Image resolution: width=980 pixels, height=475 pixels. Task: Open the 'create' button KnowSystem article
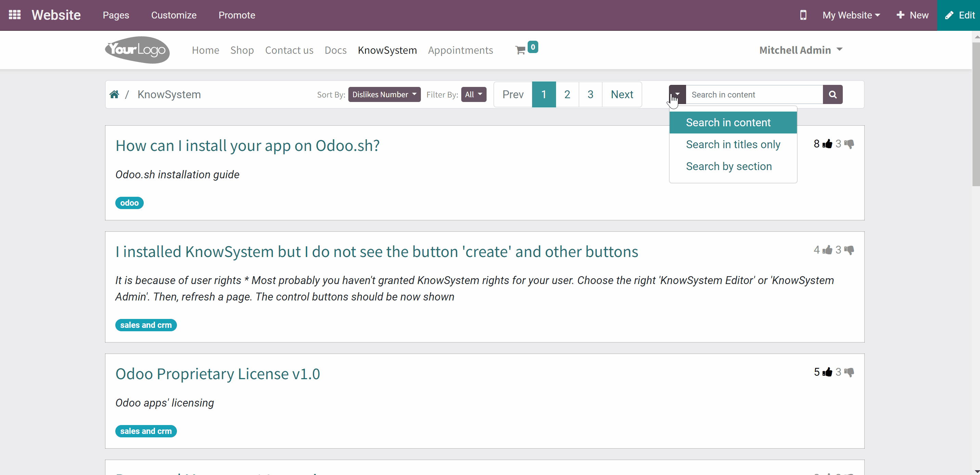coord(377,252)
